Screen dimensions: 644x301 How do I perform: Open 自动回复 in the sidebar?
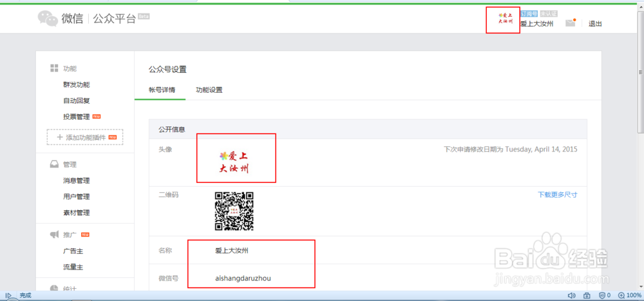[x=77, y=101]
